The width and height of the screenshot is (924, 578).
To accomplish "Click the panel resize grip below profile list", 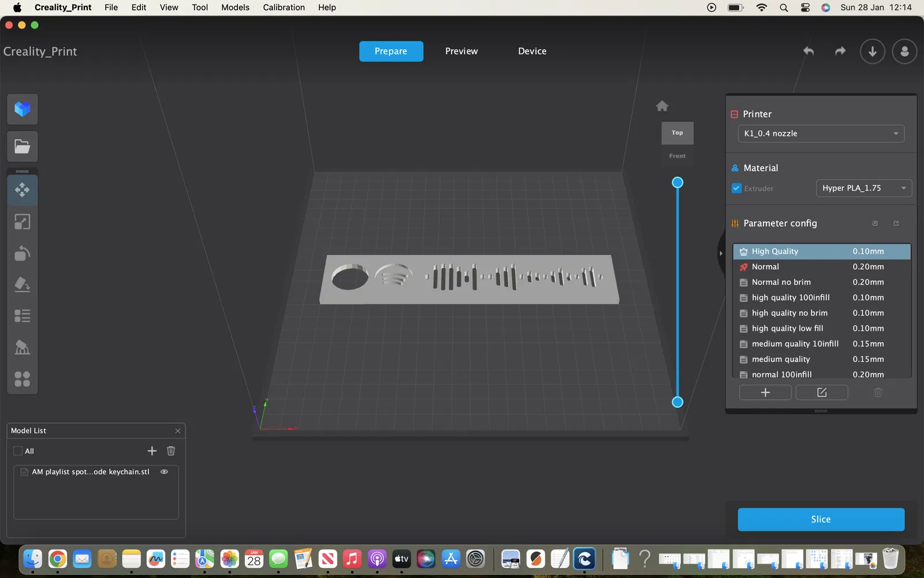I will [821, 411].
